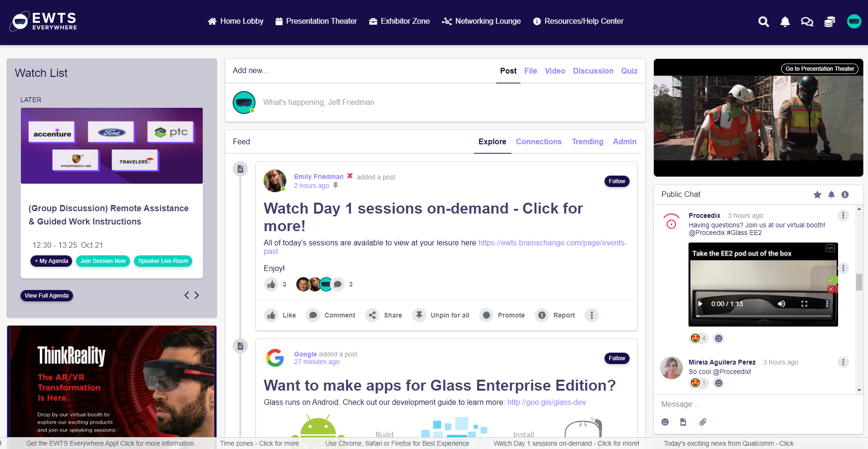868x449 pixels.
Task: Share the Watch Day 1 post
Action: 384,315
